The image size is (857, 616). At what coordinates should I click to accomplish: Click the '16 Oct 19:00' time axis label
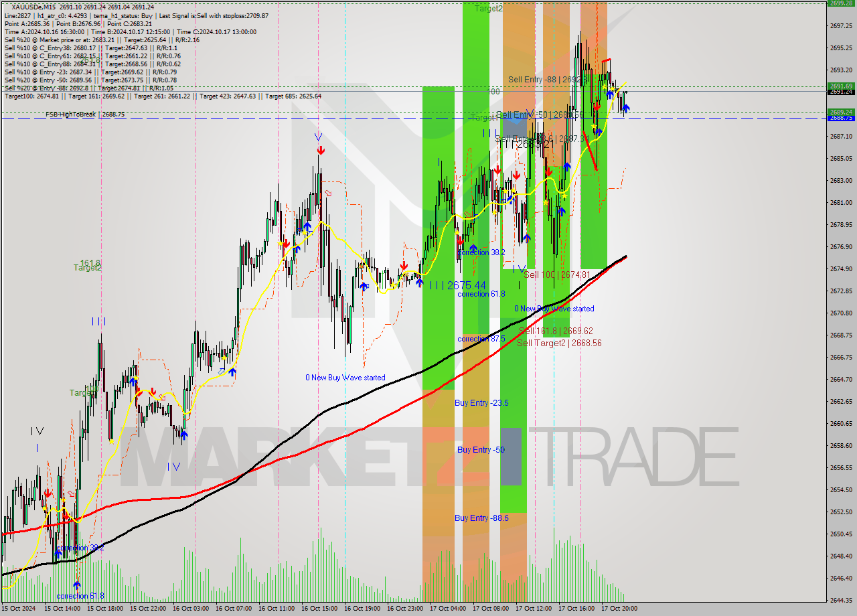(362, 609)
